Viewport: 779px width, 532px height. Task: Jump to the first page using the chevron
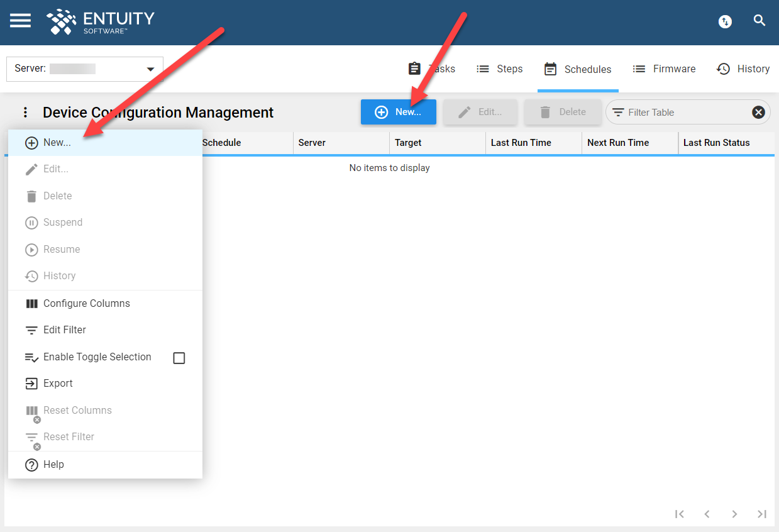tap(680, 514)
